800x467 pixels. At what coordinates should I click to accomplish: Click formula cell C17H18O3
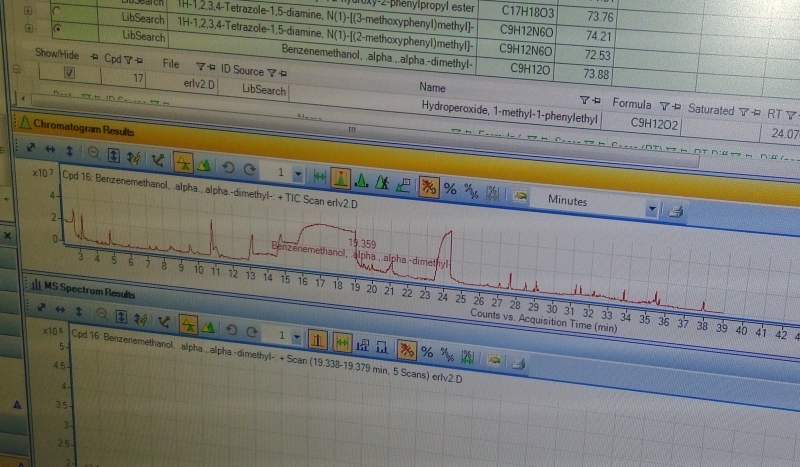click(x=528, y=11)
